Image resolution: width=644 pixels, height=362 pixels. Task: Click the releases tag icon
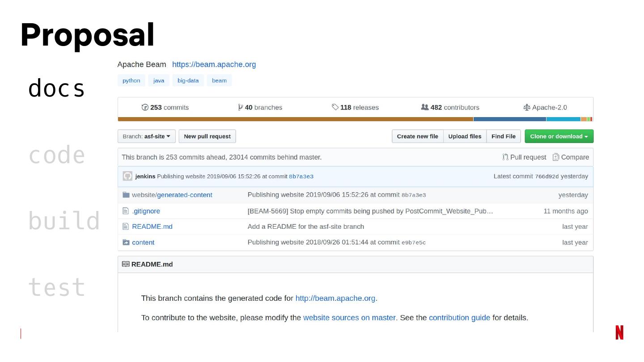coord(335,107)
